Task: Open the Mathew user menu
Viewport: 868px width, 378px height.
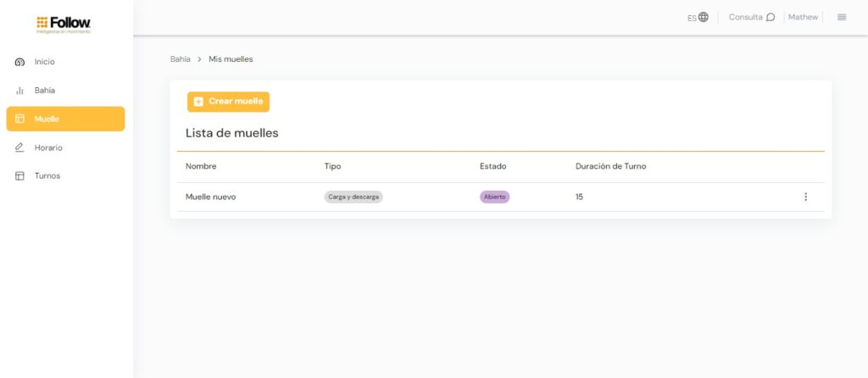Action: (803, 17)
